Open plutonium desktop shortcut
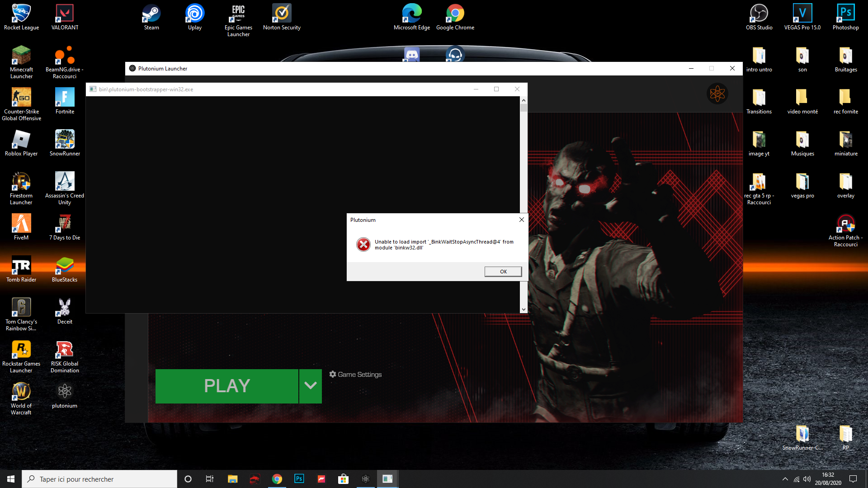 65,395
